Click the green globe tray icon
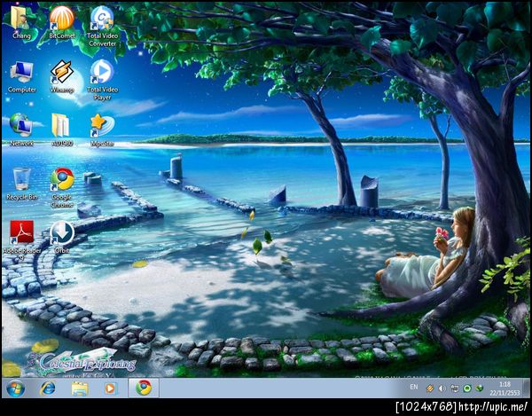This screenshot has height=416, width=532. click(x=480, y=389)
